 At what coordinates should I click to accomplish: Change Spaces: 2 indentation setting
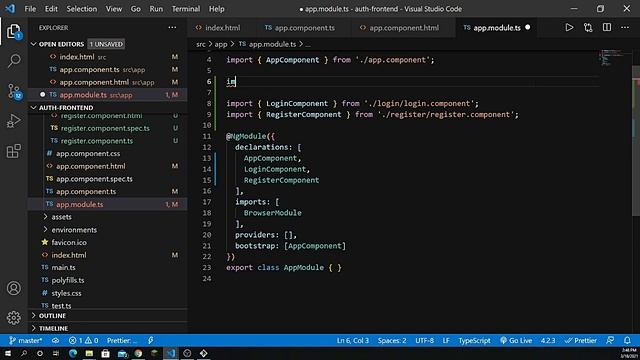(392, 340)
